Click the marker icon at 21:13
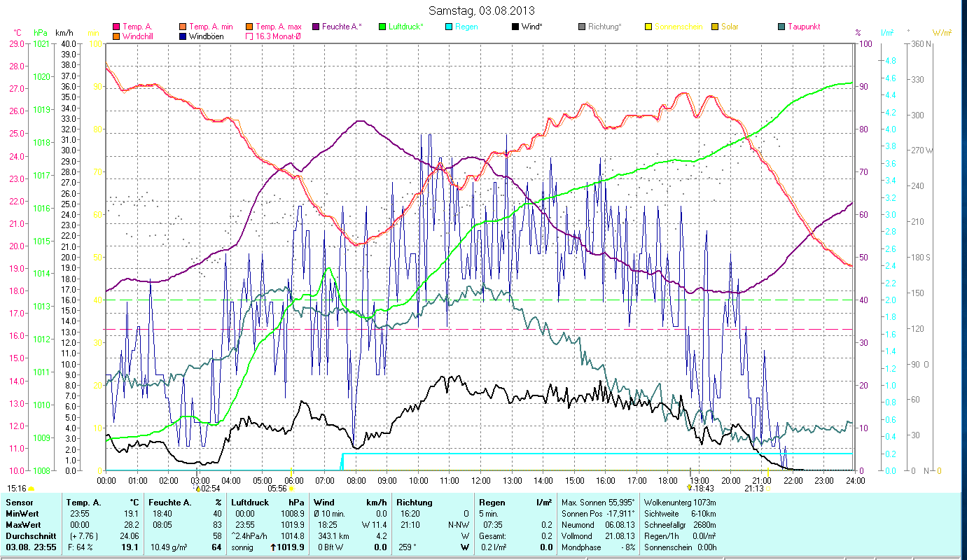Viewport: 967px width, 560px height. click(767, 488)
